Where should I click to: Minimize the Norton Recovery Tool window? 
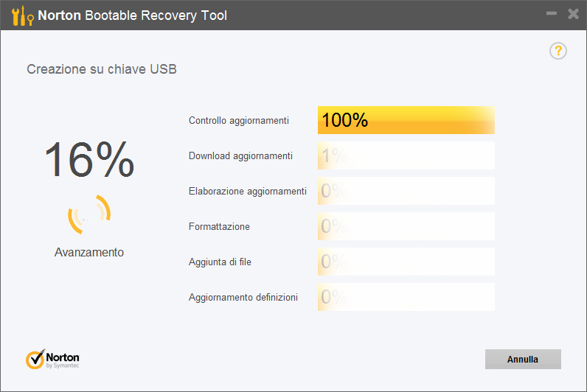coord(551,14)
